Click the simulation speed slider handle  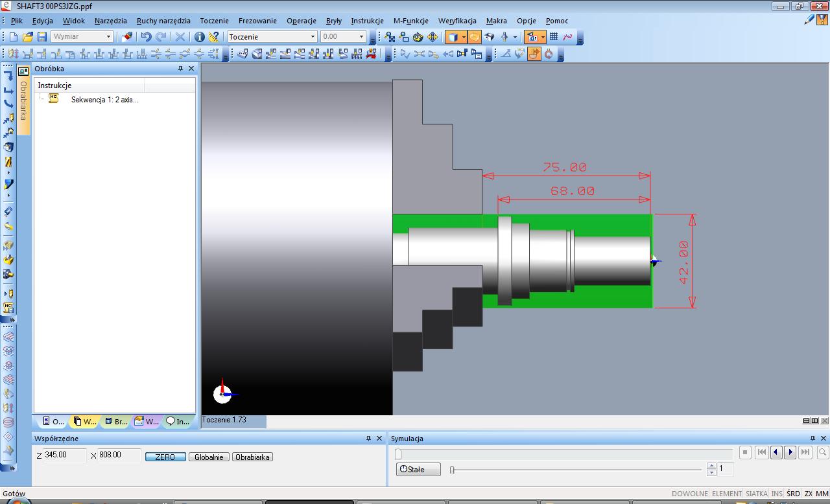coord(452,470)
